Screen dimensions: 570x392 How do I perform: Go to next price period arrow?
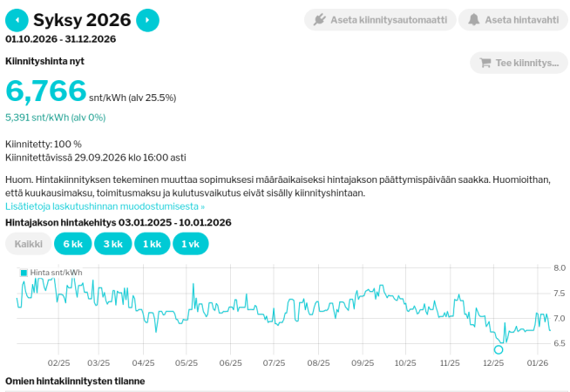[x=147, y=20]
